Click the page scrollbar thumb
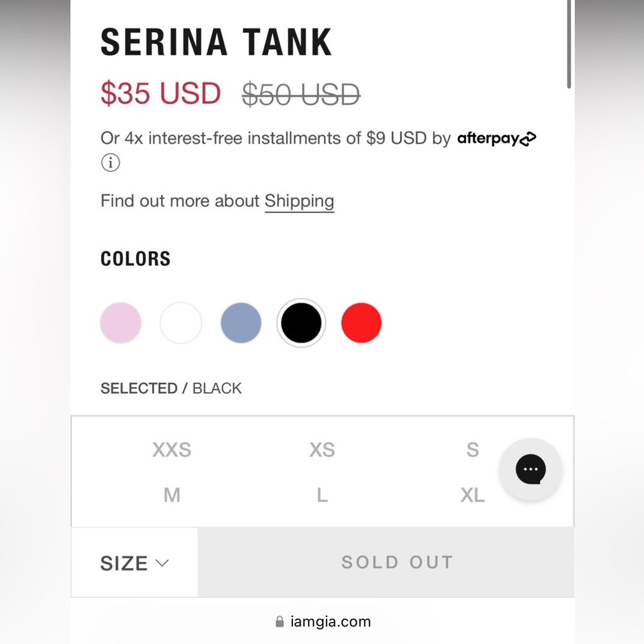The width and height of the screenshot is (644, 644). 569,44
